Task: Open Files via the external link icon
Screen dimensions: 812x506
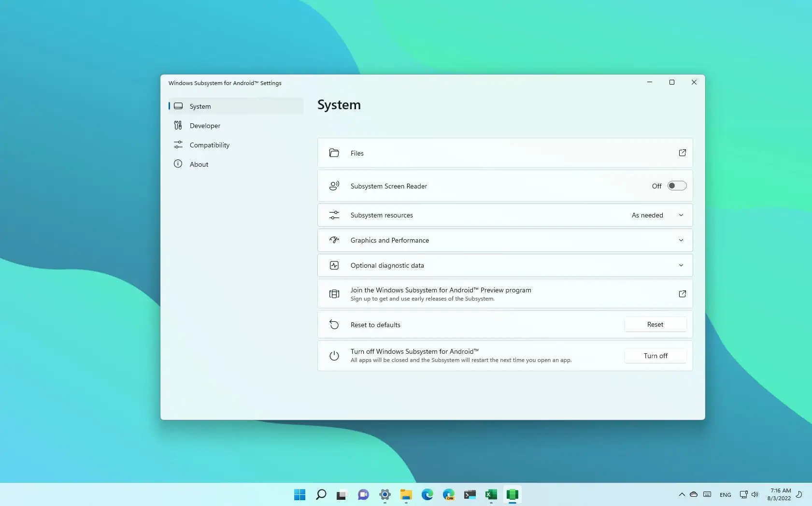Action: click(682, 153)
